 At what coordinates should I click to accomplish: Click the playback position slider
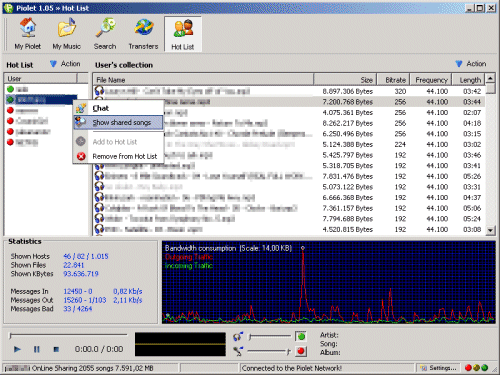[x=68, y=335]
